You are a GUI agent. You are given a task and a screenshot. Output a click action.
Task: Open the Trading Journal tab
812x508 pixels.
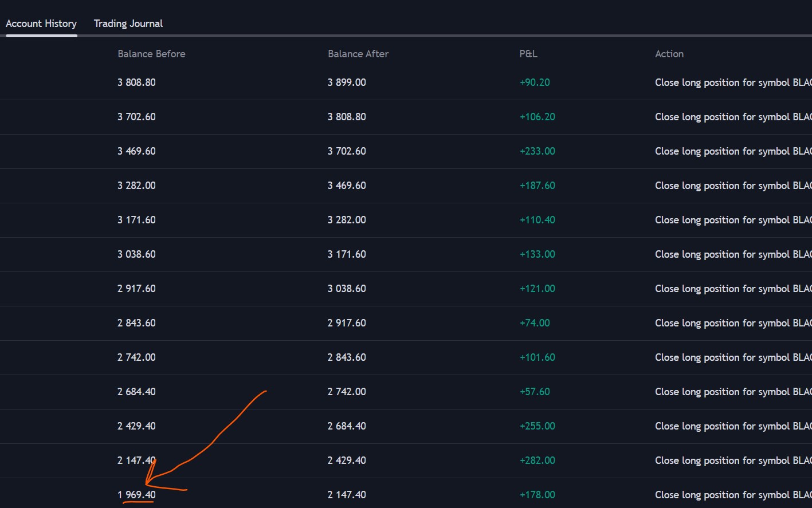point(128,23)
